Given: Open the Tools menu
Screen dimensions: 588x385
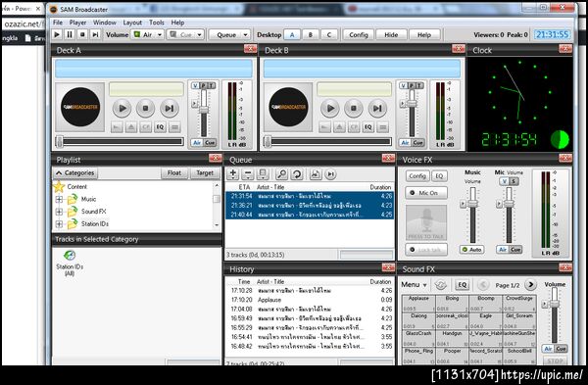Looking at the screenshot, I should pyautogui.click(x=157, y=23).
